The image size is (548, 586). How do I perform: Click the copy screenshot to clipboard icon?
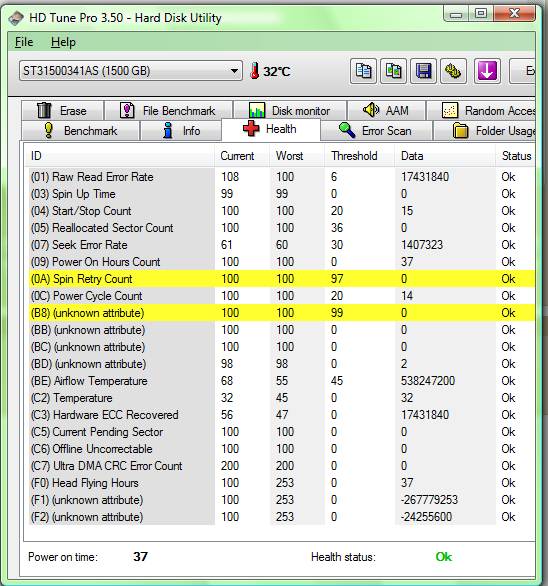(393, 71)
